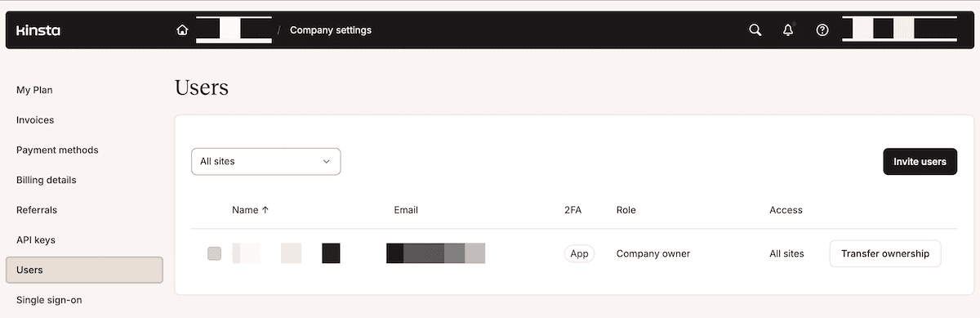Click the Email column header
980x318 pixels.
pos(406,210)
